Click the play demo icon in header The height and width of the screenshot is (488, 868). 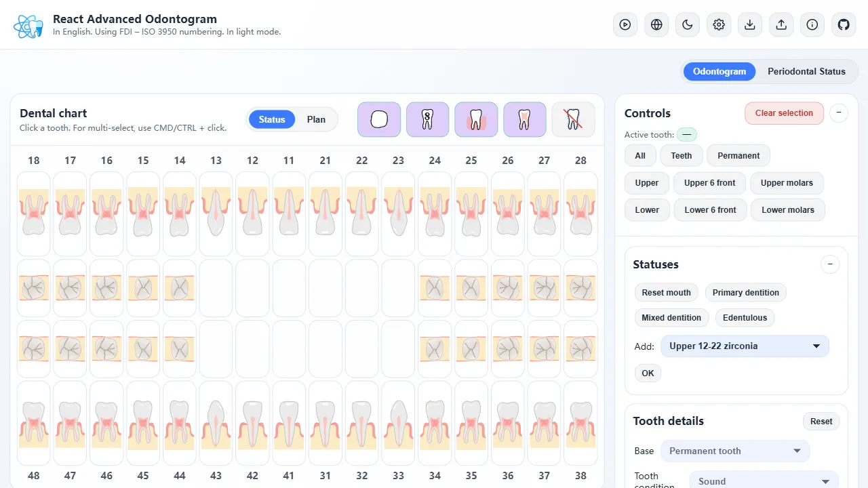(x=625, y=25)
